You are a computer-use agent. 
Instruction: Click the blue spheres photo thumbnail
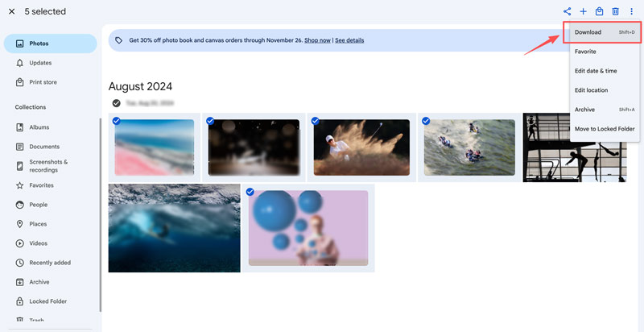point(308,227)
